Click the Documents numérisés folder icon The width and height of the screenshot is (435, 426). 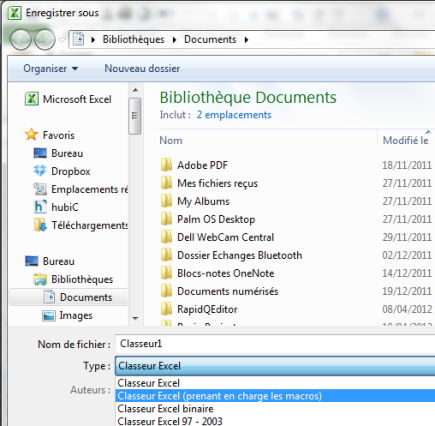pos(166,291)
